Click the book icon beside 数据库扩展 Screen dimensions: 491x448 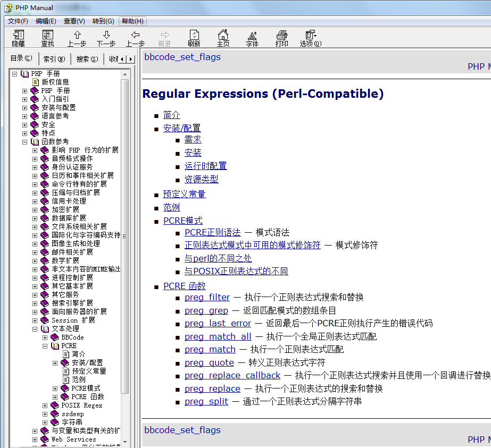[45, 218]
